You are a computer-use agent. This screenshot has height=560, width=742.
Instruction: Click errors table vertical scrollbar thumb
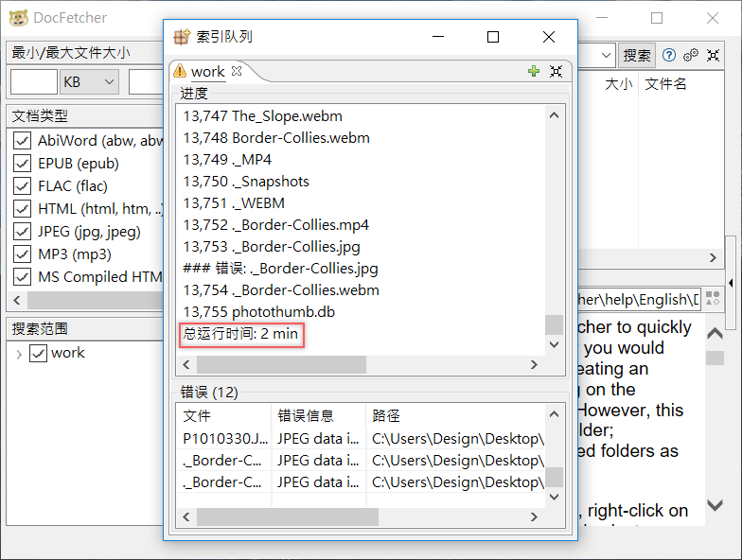555,477
